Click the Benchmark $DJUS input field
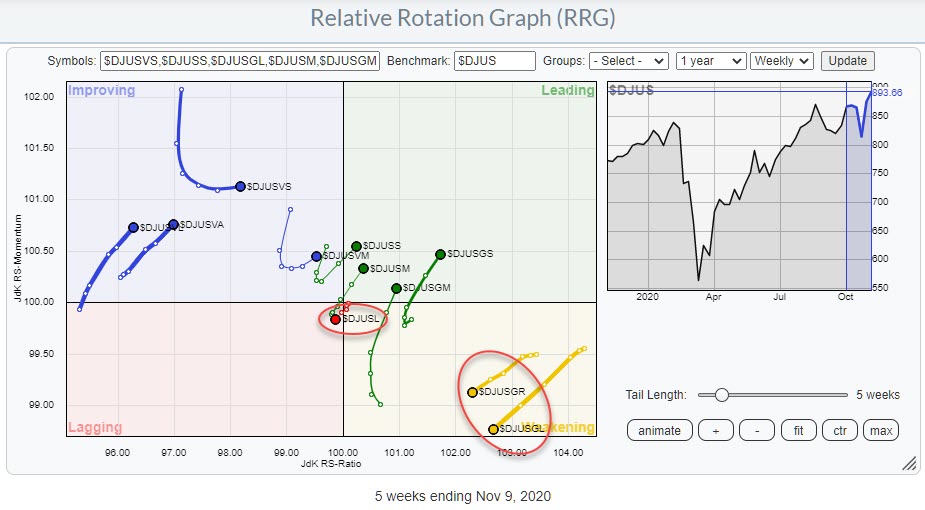Screen dimensions: 925x510 (x=494, y=61)
